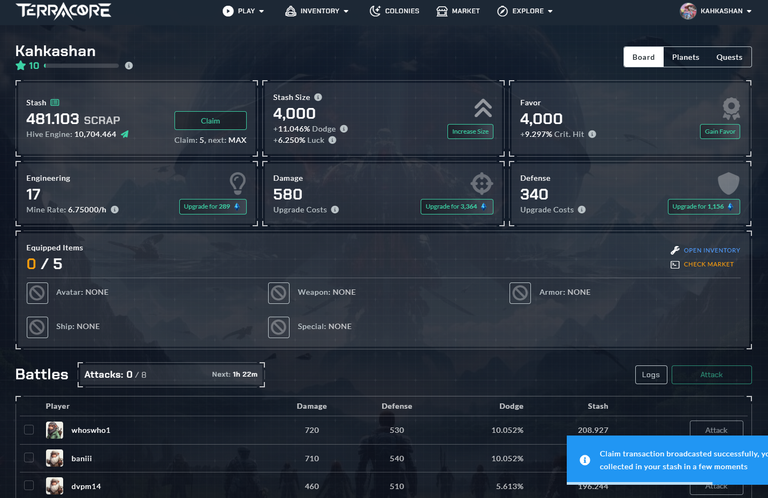Screen dimensions: 768x498
Task: Click the Inventory ship icon
Action: [x=290, y=11]
